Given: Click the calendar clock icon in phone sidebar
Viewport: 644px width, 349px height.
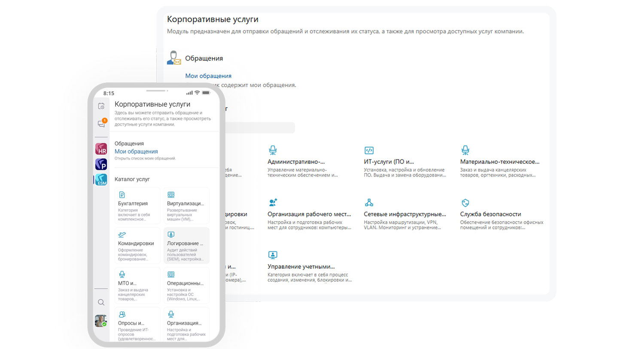Looking at the screenshot, I should point(101,106).
